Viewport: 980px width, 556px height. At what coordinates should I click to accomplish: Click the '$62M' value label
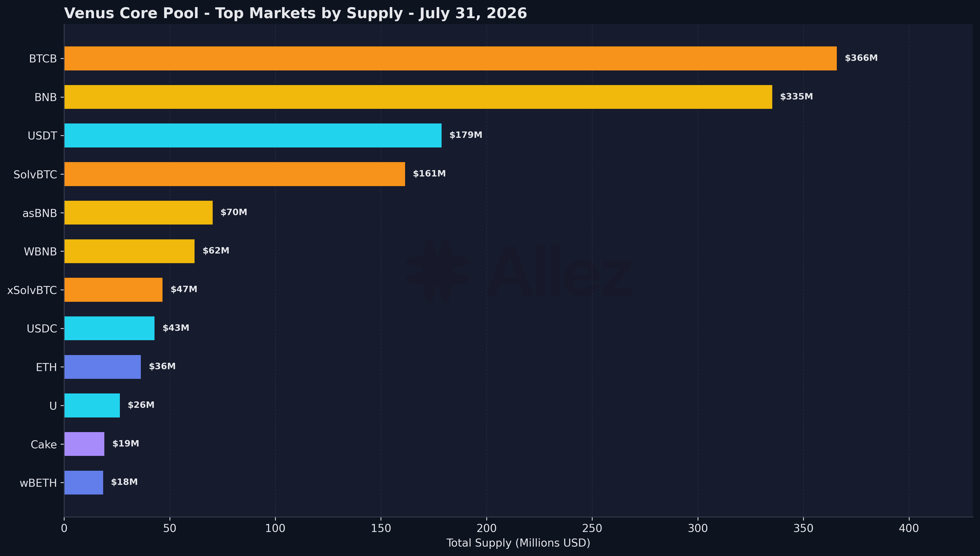216,251
